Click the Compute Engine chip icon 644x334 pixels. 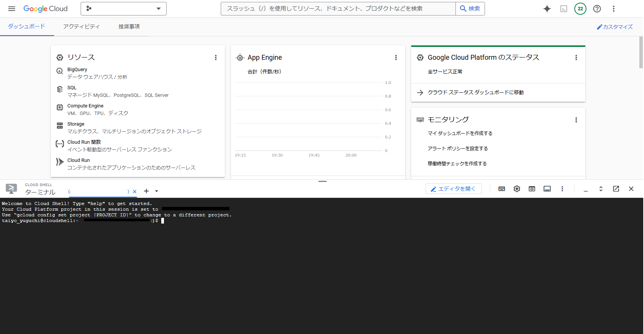[x=60, y=107]
